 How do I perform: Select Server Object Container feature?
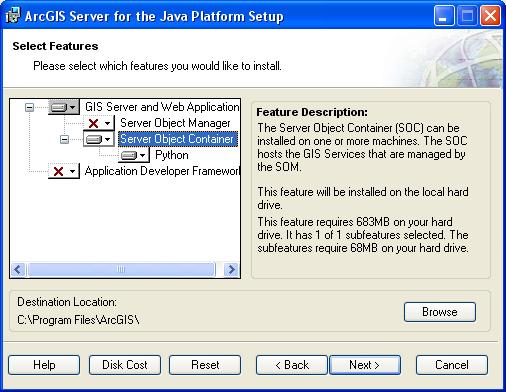pos(178,139)
